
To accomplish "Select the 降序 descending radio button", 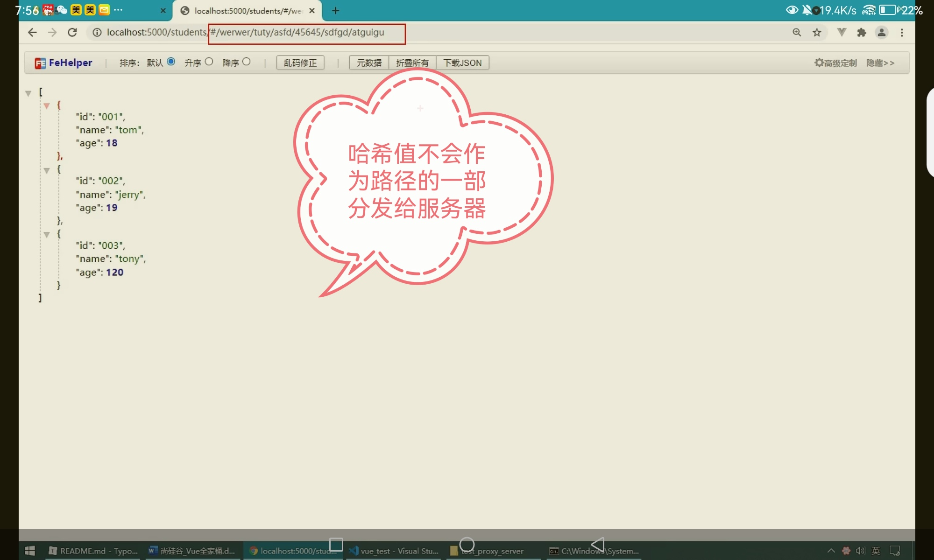I will pos(247,62).
